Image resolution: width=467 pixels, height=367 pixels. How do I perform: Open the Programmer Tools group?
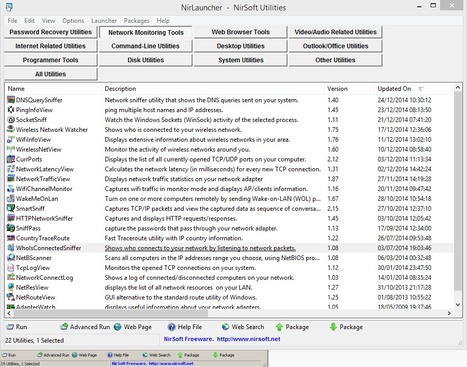(x=51, y=60)
